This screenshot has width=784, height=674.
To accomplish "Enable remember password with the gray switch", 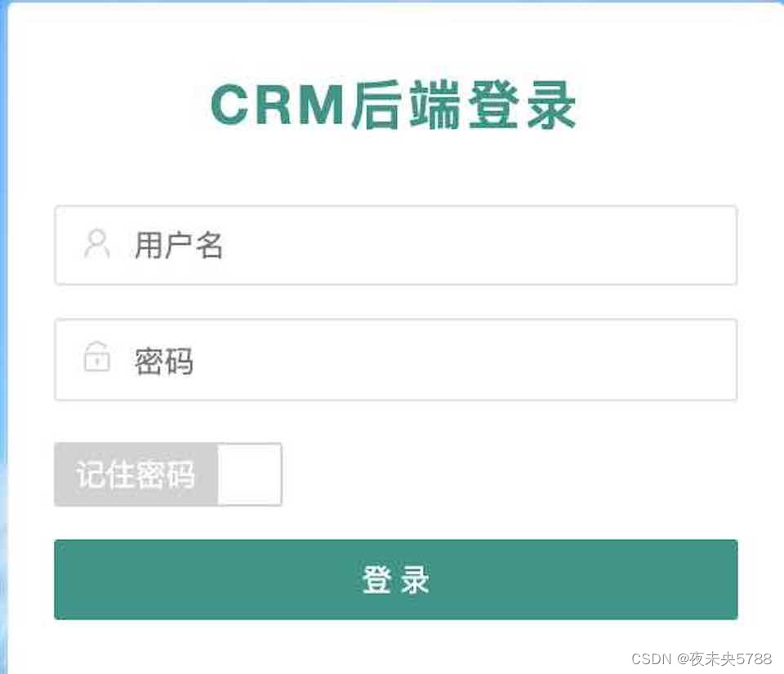I will click(x=168, y=474).
